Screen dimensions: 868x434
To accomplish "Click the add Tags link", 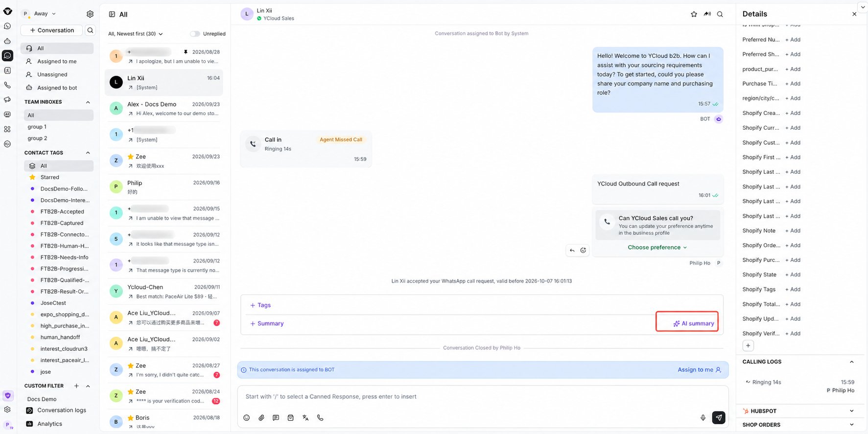I will pos(260,305).
